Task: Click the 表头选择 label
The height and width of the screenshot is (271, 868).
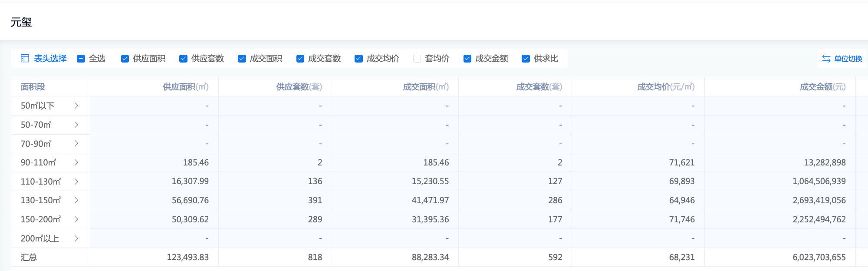Action: (x=50, y=59)
